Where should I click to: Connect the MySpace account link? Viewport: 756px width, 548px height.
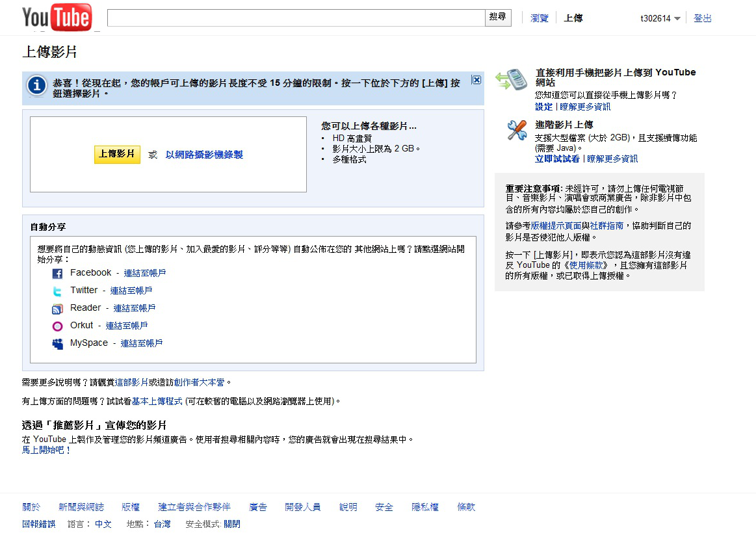[x=142, y=343]
